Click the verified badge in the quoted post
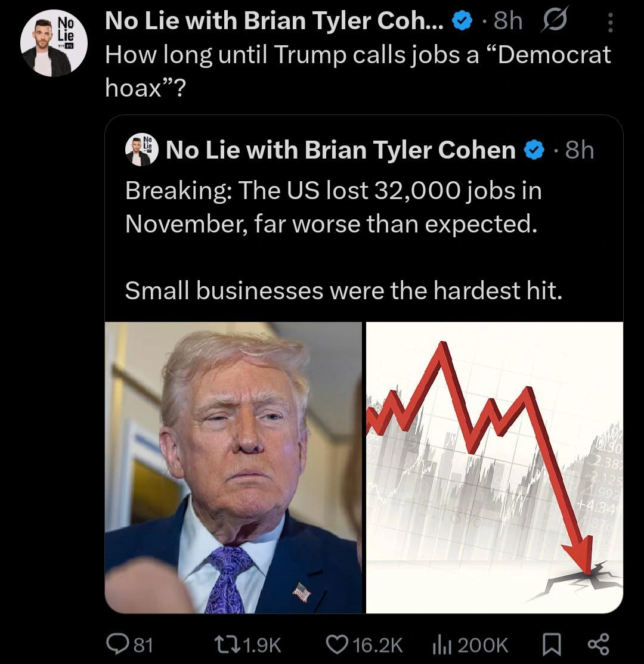644x664 pixels. (532, 150)
